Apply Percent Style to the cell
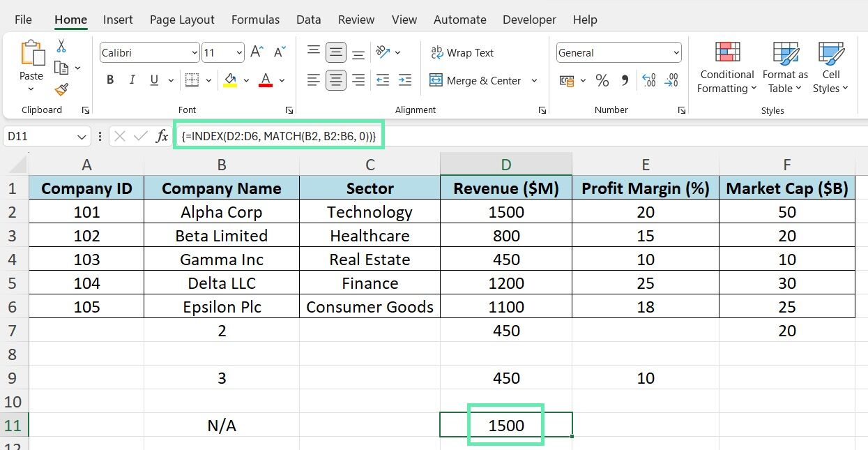Screen dimensions: 868x450 tap(602, 81)
